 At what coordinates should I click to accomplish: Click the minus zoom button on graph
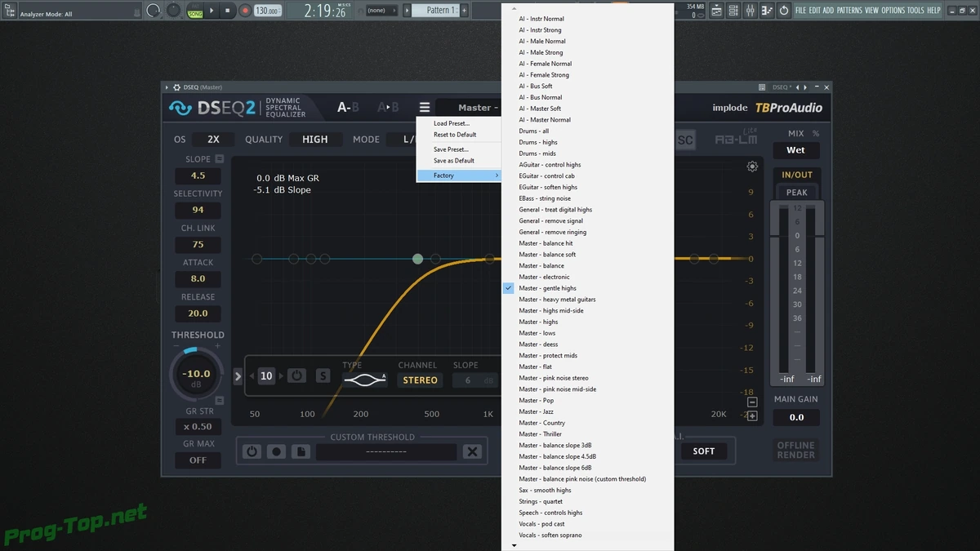pyautogui.click(x=752, y=402)
